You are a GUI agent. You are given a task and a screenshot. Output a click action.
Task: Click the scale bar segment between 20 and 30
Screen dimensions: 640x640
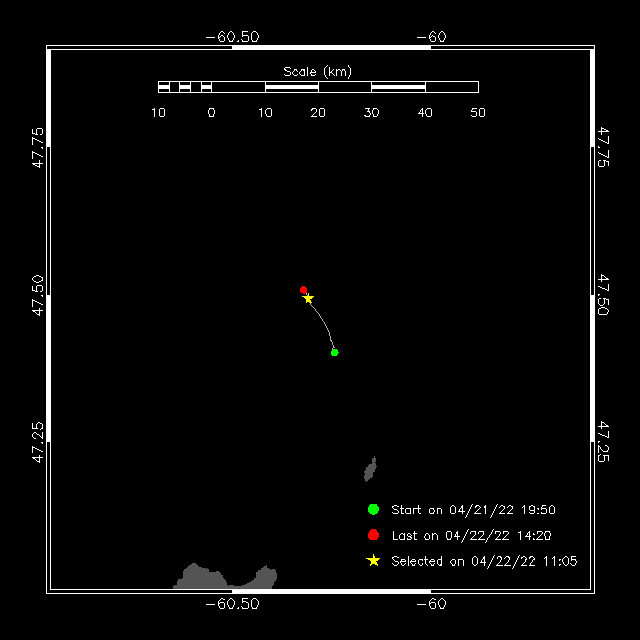(x=345, y=87)
